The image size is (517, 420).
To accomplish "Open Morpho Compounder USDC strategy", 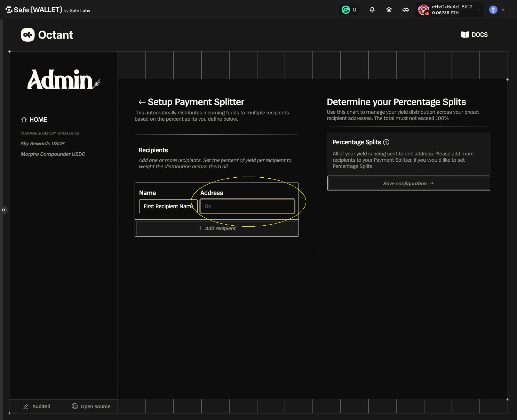I will click(x=53, y=154).
